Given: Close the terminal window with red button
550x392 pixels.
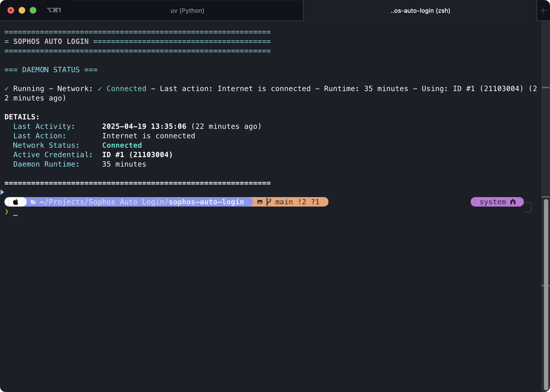Looking at the screenshot, I should [11, 10].
